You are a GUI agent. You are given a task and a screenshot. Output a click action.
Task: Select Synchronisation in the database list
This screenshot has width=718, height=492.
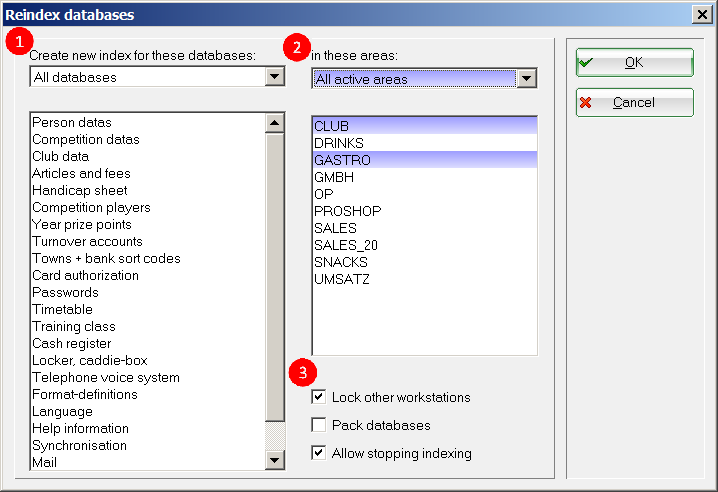click(80, 445)
